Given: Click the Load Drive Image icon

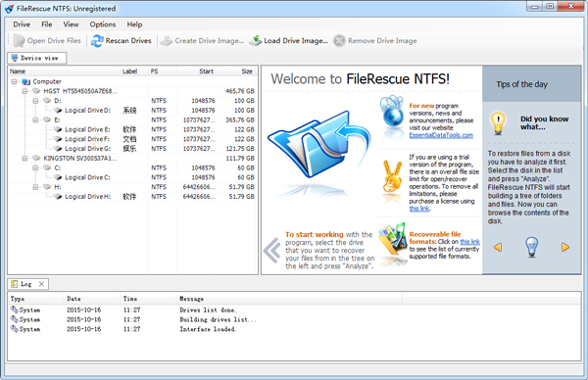Looking at the screenshot, I should 256,41.
